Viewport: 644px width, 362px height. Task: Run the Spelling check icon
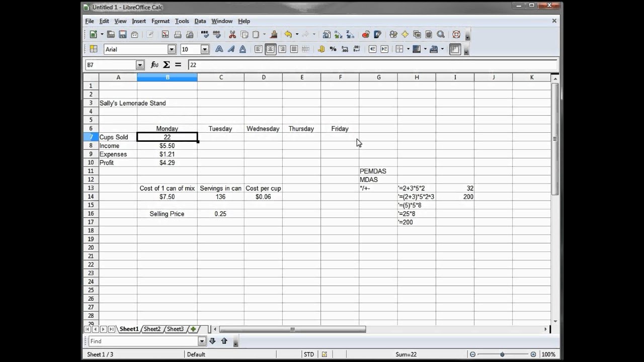point(205,35)
